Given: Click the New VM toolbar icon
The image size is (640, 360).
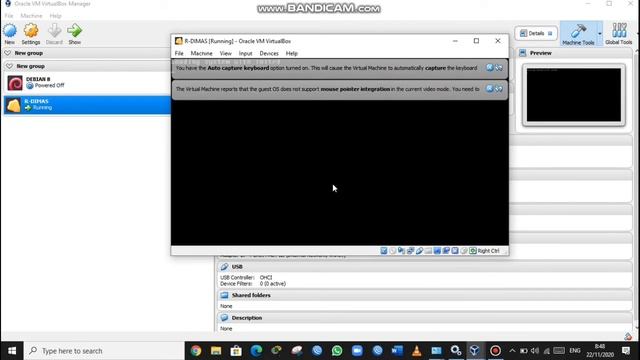Looking at the screenshot, I should [x=10, y=31].
